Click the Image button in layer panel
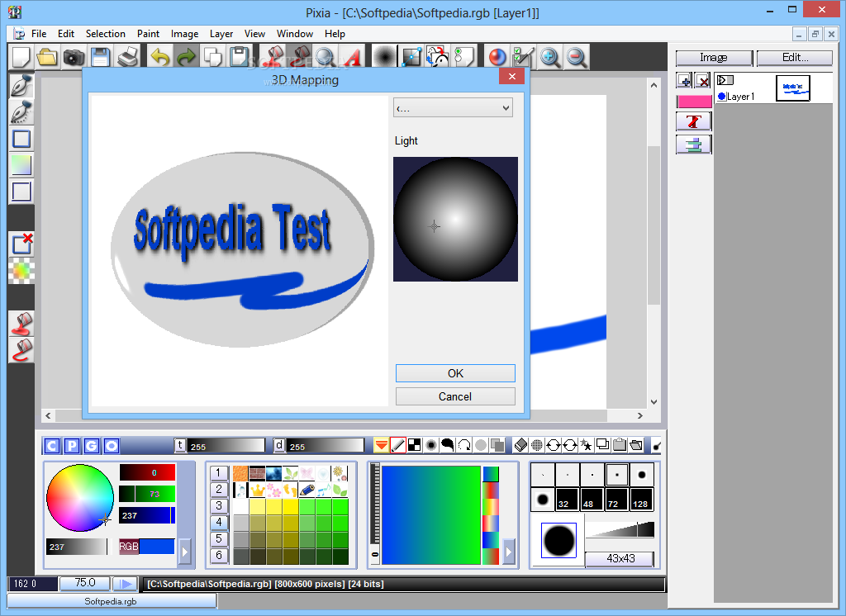Viewport: 846px width, 616px height. click(714, 57)
